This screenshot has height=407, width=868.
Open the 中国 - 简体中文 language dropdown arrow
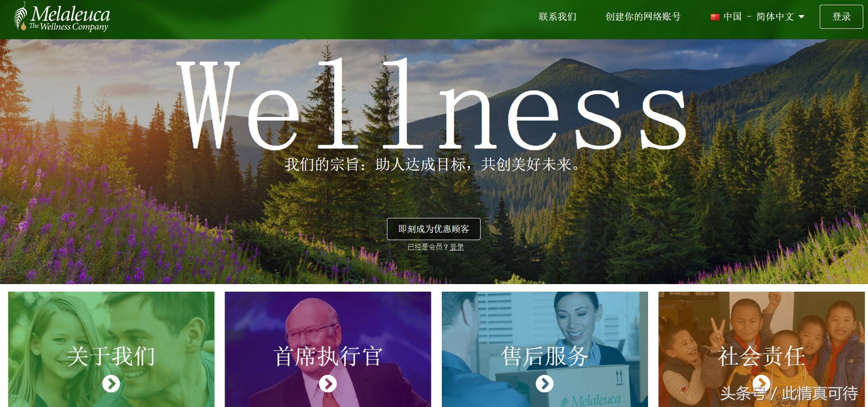pyautogui.click(x=801, y=17)
